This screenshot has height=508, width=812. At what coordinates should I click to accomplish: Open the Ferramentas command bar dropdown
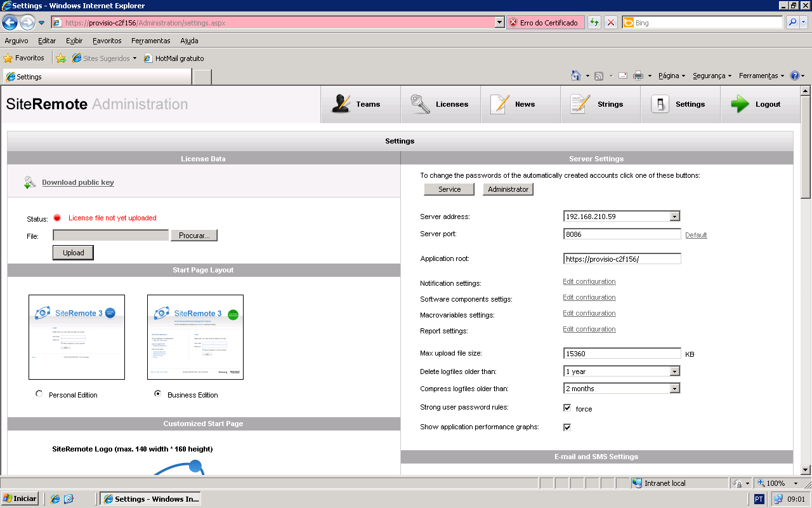(761, 76)
